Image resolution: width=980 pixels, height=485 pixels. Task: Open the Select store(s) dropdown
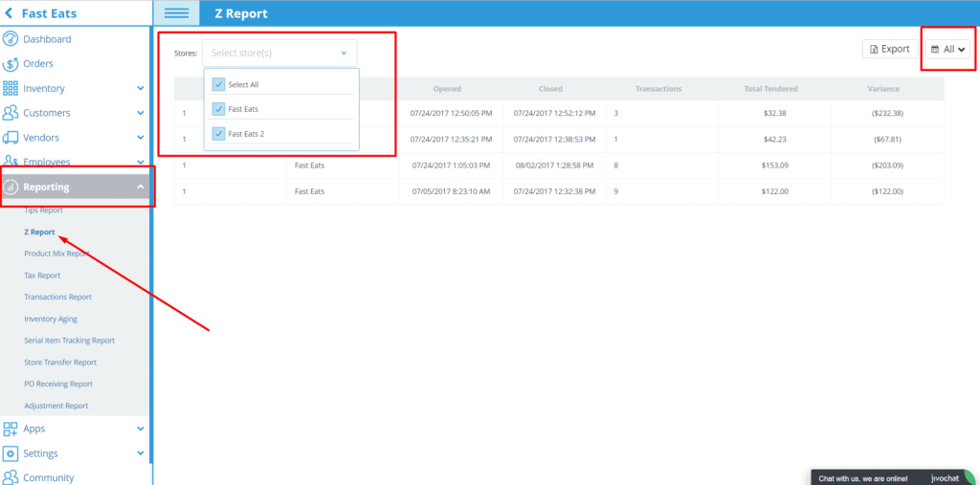[x=279, y=54]
